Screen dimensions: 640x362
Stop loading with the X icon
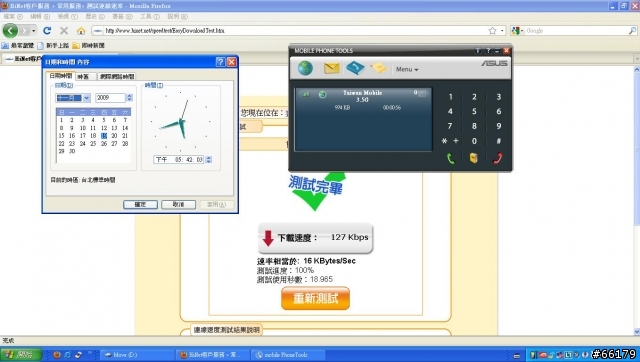tap(64, 31)
